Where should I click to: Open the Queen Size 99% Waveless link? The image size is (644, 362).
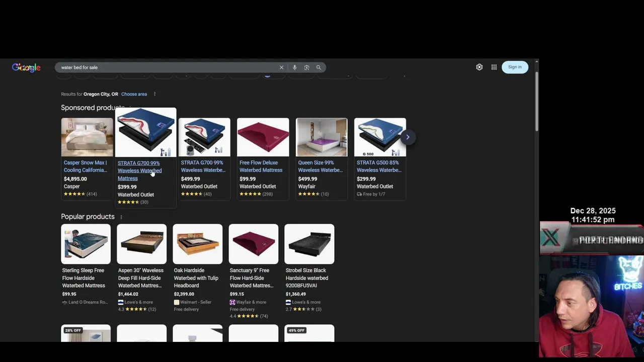(x=320, y=166)
